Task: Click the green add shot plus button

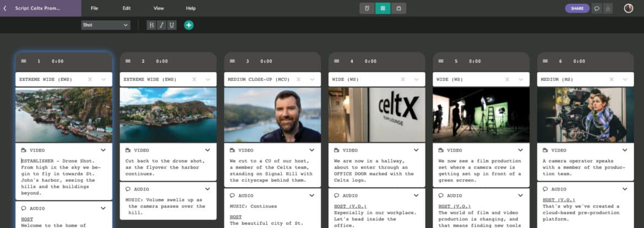Action: click(189, 25)
